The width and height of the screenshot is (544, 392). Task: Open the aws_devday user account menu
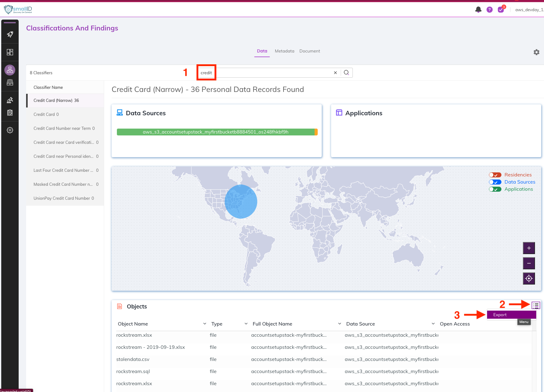pos(529,10)
